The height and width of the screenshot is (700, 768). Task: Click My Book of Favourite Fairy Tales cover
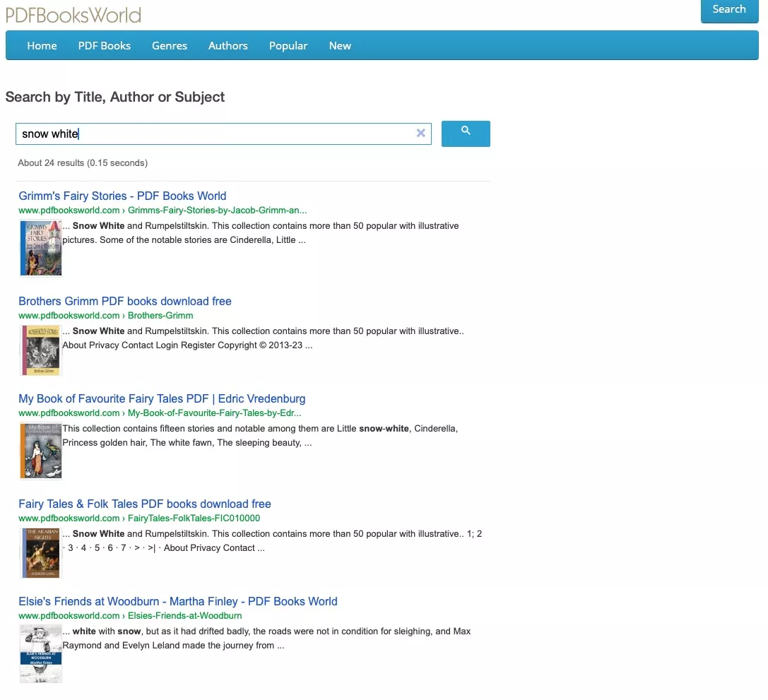(x=40, y=450)
